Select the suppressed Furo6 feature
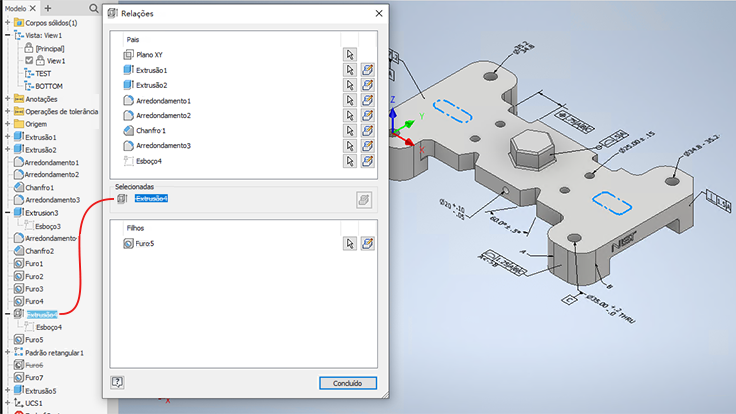The image size is (736, 414). (34, 365)
